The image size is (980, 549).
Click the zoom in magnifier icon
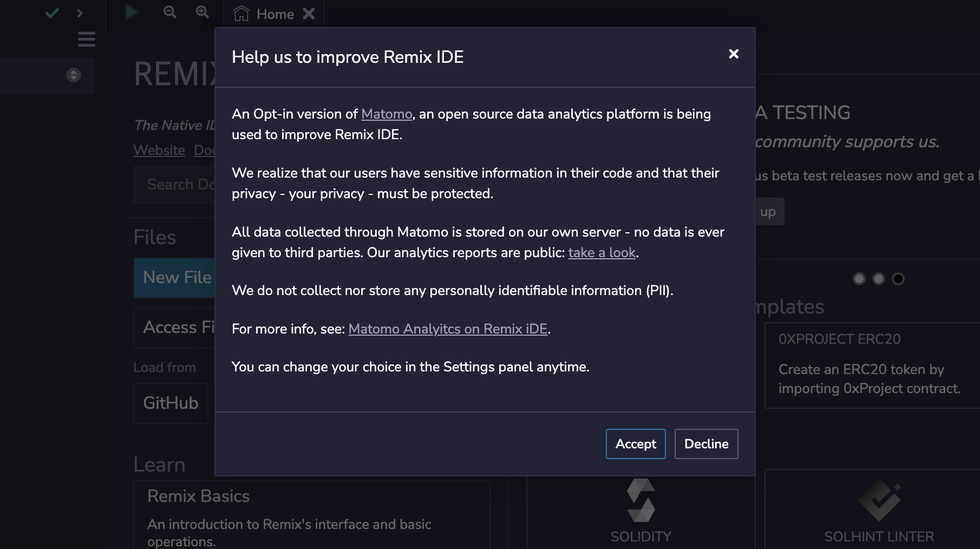pos(202,12)
